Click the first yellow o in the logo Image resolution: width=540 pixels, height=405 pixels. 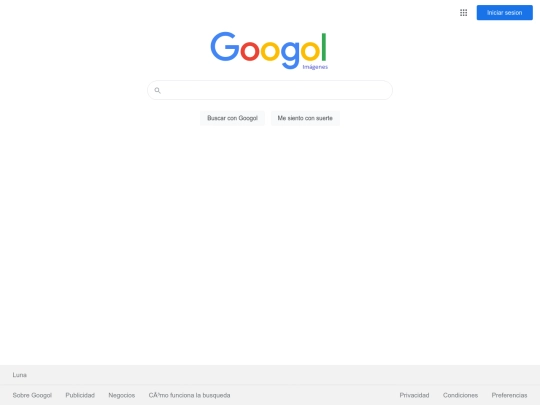click(270, 51)
